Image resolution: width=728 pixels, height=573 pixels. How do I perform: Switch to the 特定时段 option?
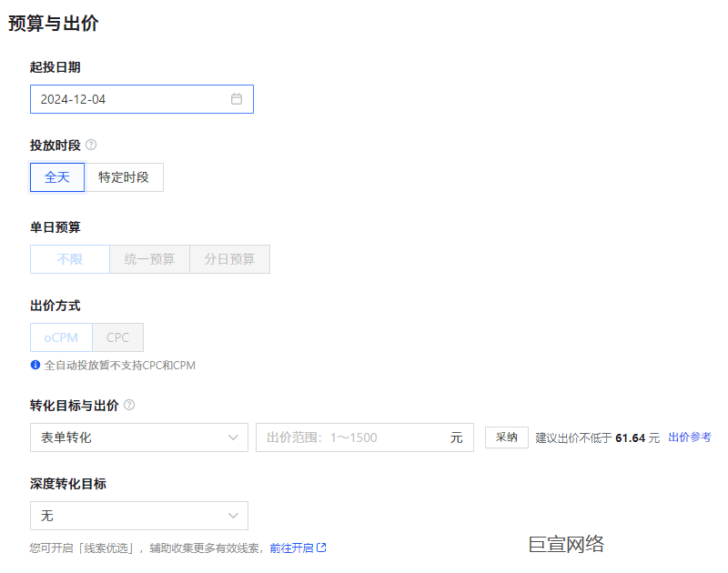pos(124,177)
